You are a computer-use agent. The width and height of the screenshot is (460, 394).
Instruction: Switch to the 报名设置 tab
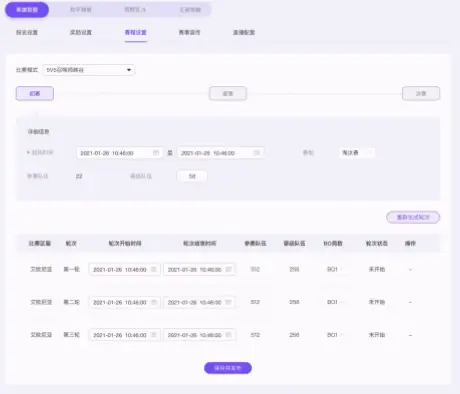[x=27, y=32]
